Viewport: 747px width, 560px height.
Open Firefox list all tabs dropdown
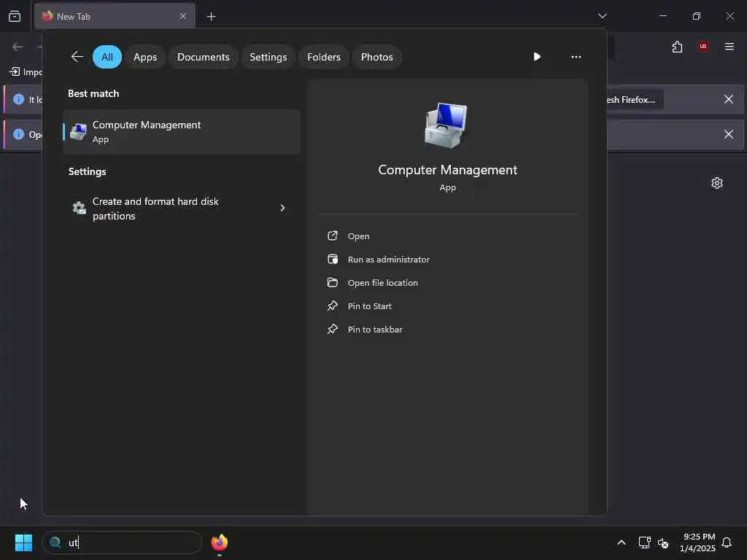point(602,16)
